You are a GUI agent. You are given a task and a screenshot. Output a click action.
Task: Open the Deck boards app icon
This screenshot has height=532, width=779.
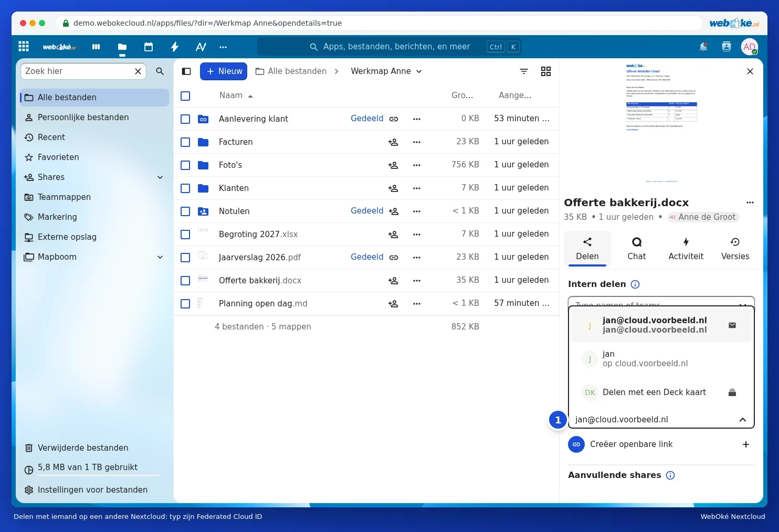click(x=96, y=47)
